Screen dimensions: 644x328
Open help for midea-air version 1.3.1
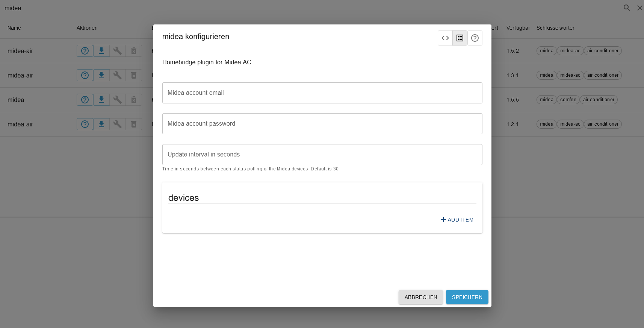tap(85, 75)
